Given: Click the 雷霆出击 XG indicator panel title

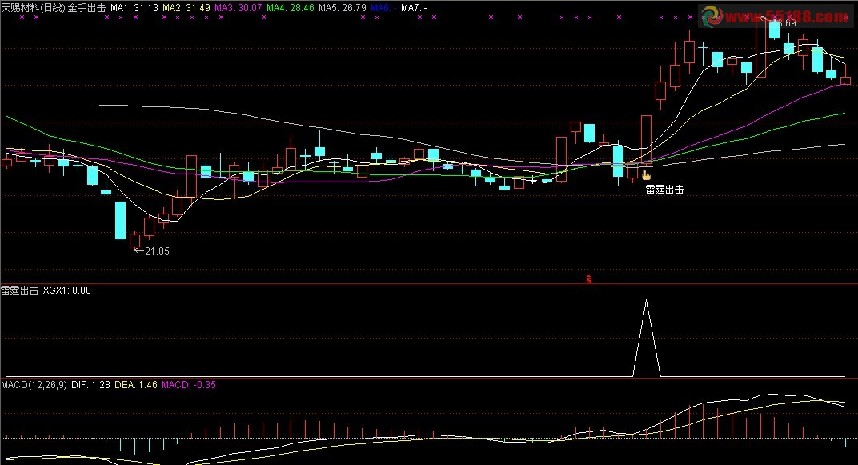Looking at the screenshot, I should (46, 290).
